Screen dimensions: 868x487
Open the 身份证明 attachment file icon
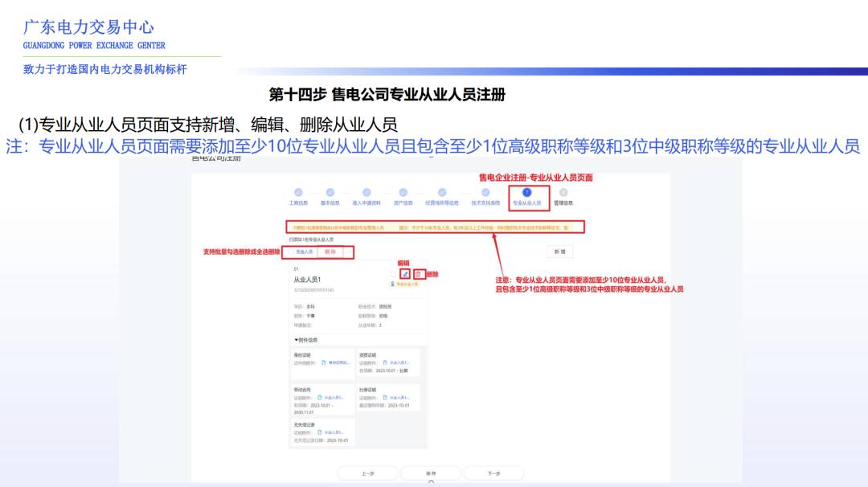pyautogui.click(x=324, y=362)
